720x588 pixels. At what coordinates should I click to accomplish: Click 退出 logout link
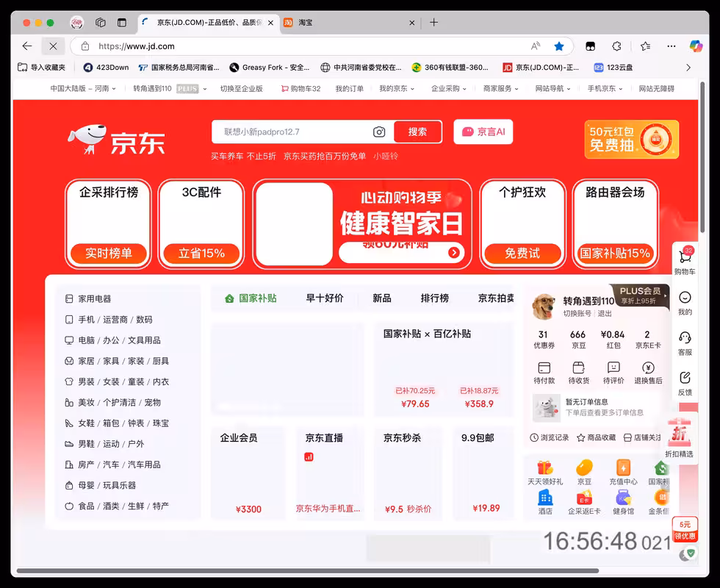(x=604, y=313)
